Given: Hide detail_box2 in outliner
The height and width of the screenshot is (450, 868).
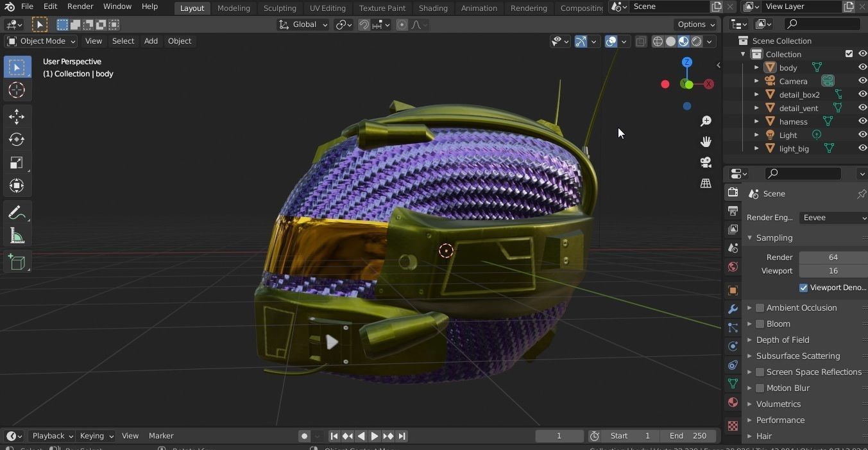Looking at the screenshot, I should [x=862, y=94].
